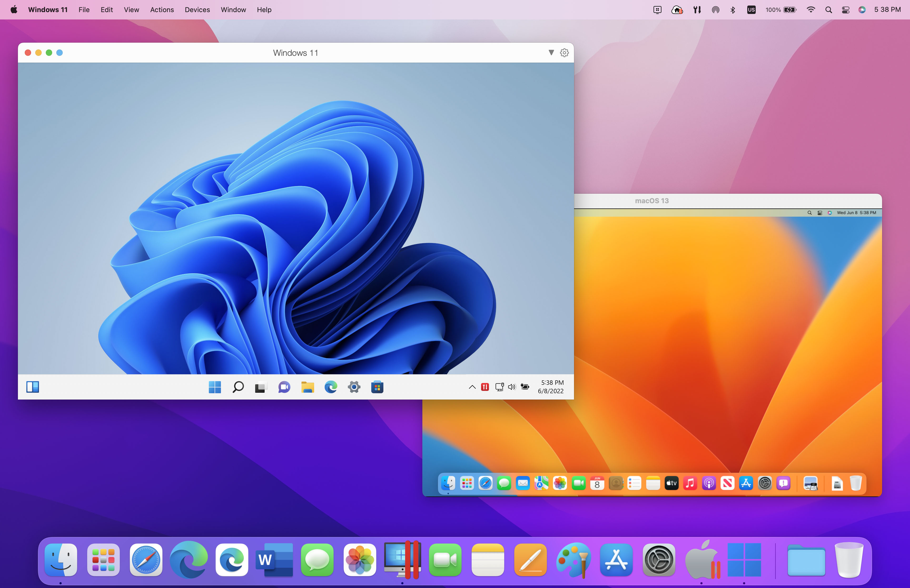
Task: Open the Actions menu in the menu bar
Action: 162,9
